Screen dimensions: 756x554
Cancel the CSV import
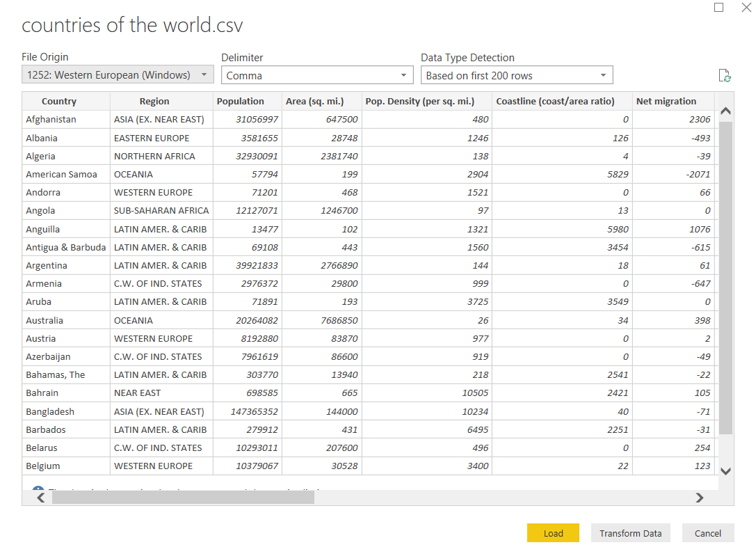[x=707, y=533]
